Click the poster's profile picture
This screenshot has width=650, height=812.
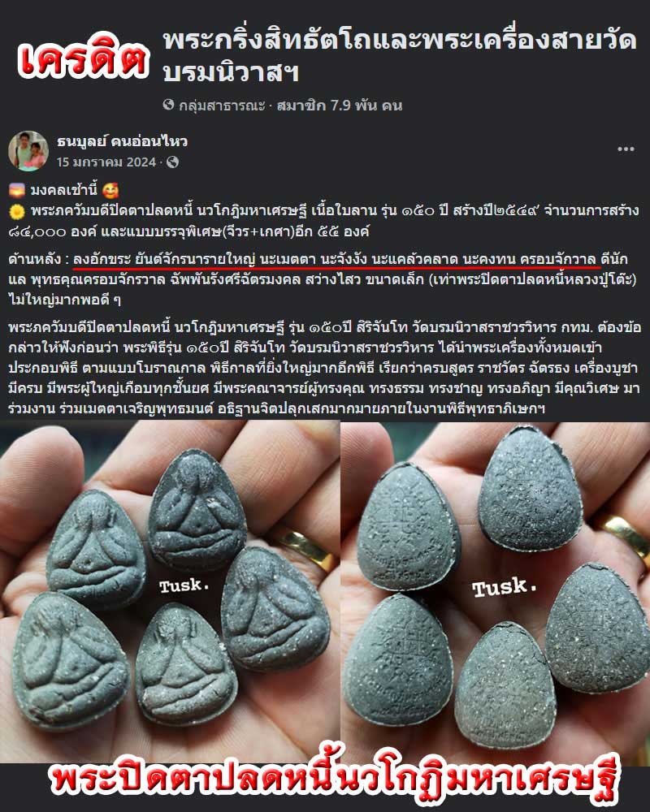click(28, 151)
